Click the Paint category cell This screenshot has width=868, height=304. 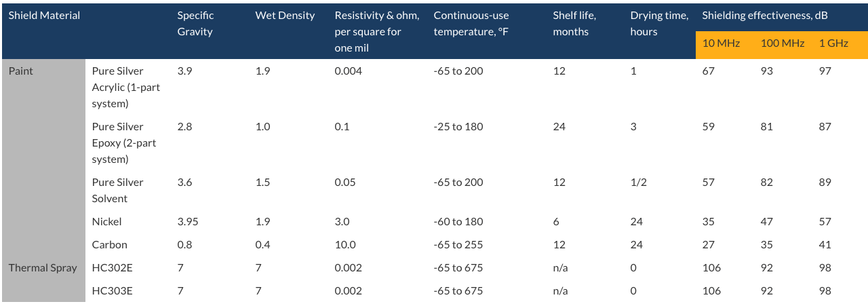point(21,71)
